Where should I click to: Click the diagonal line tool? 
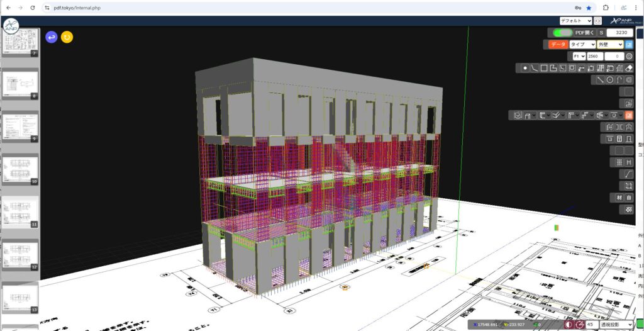click(x=601, y=80)
